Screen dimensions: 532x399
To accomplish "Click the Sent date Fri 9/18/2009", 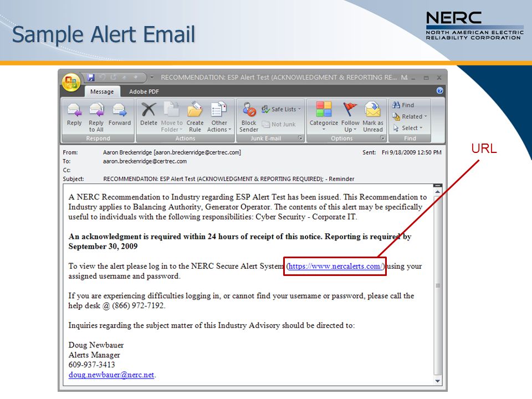I will tap(412, 152).
